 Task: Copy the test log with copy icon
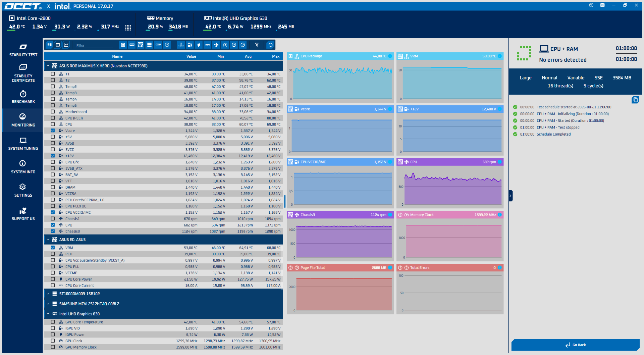[x=635, y=100]
